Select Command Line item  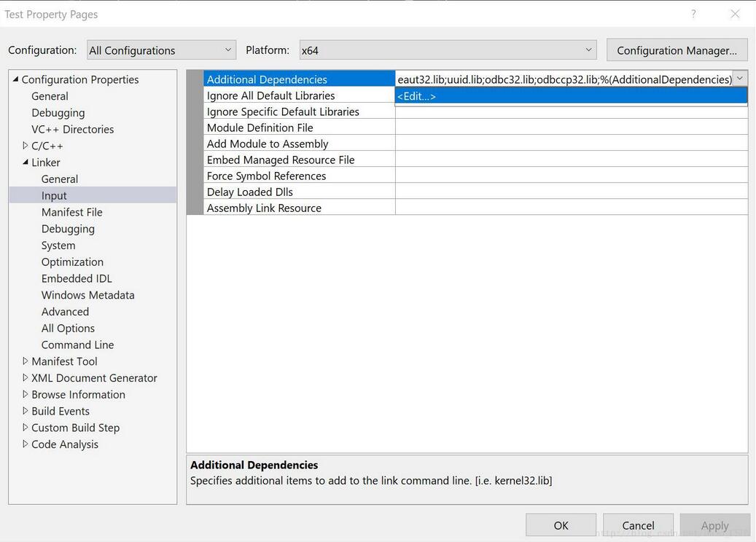point(77,345)
